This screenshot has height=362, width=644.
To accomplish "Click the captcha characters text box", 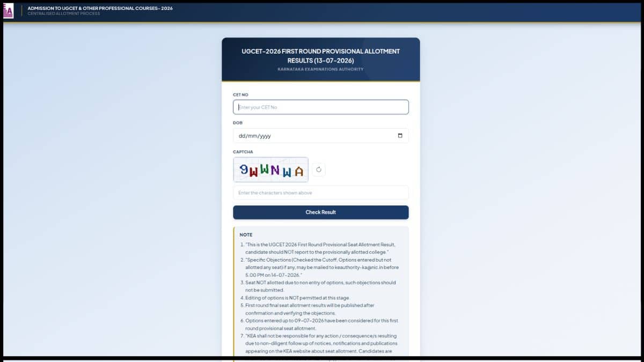I will coord(321,193).
